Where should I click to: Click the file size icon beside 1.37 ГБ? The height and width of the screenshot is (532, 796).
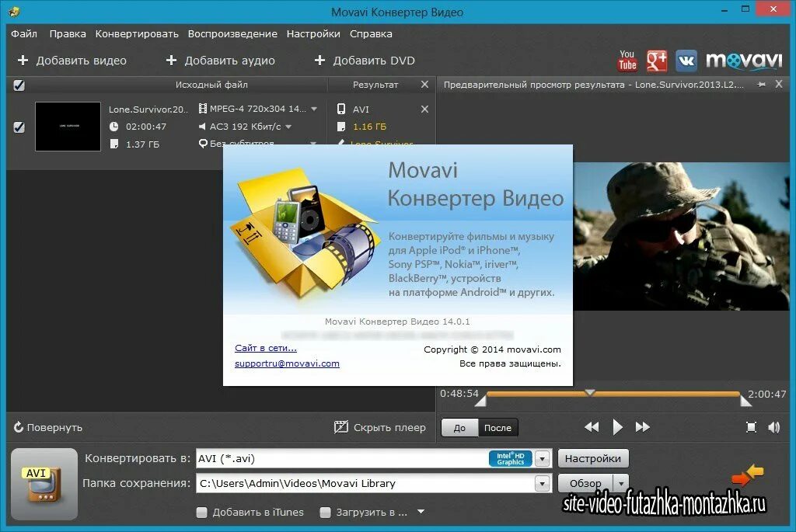pos(114,144)
